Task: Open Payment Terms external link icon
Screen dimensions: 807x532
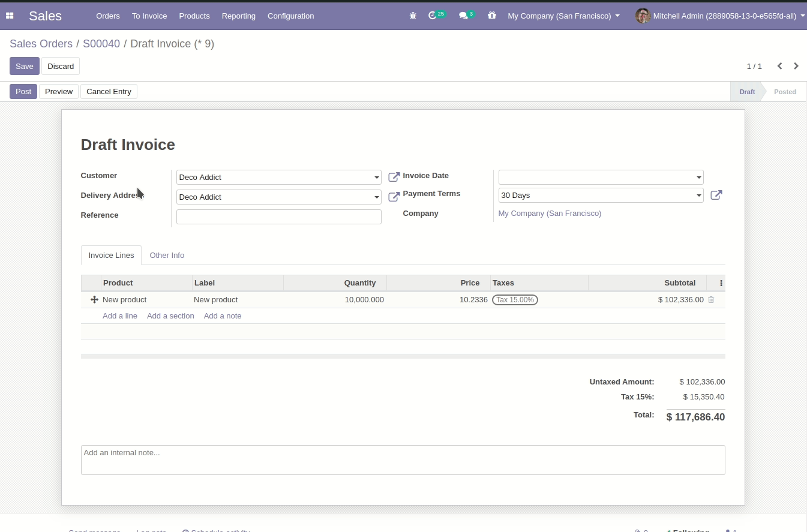Action: coord(716,195)
